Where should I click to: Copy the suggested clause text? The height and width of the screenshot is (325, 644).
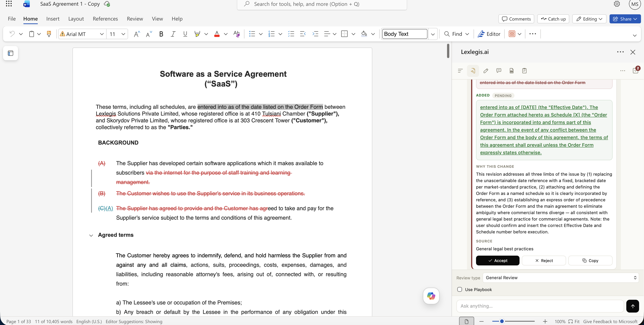click(590, 261)
